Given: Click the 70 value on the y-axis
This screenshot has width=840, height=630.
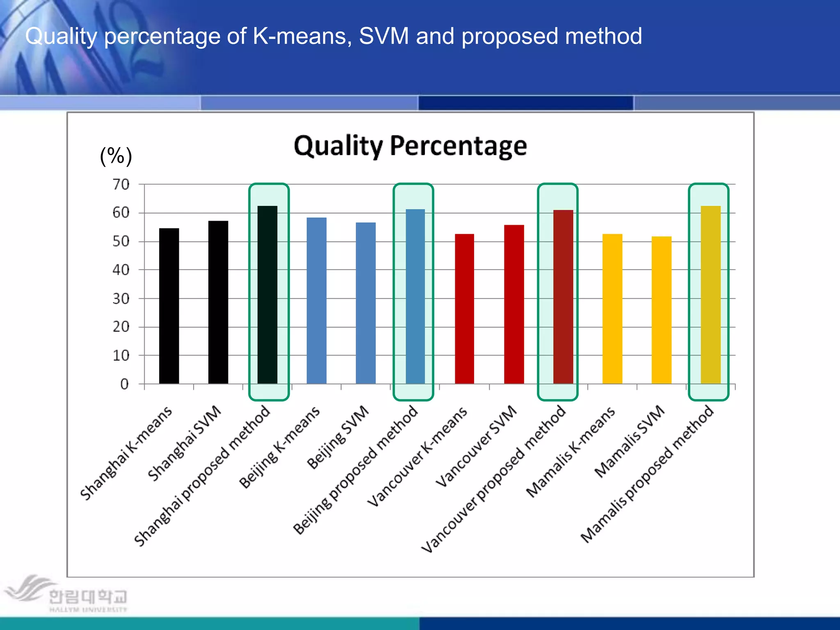Looking at the screenshot, I should point(121,185).
